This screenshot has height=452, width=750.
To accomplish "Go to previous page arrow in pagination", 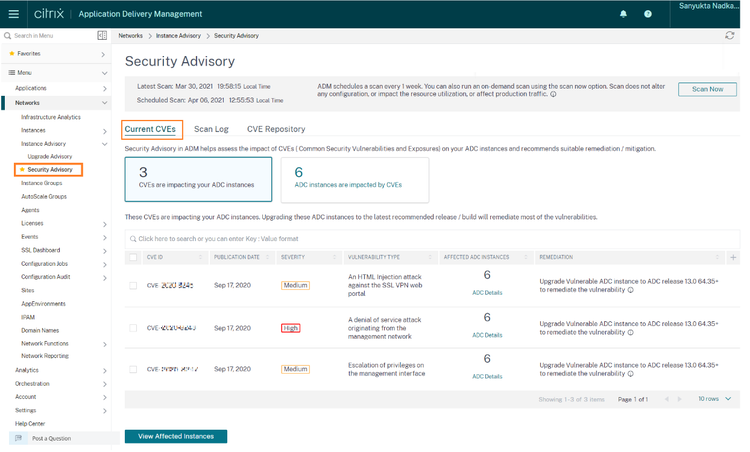I will pos(666,399).
